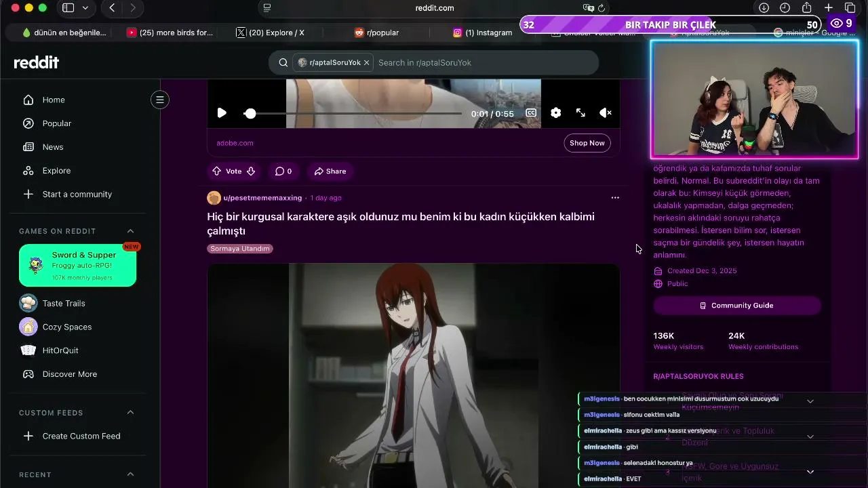Switch to (25) more birds YouTube tab
868x488 pixels.
[170, 33]
